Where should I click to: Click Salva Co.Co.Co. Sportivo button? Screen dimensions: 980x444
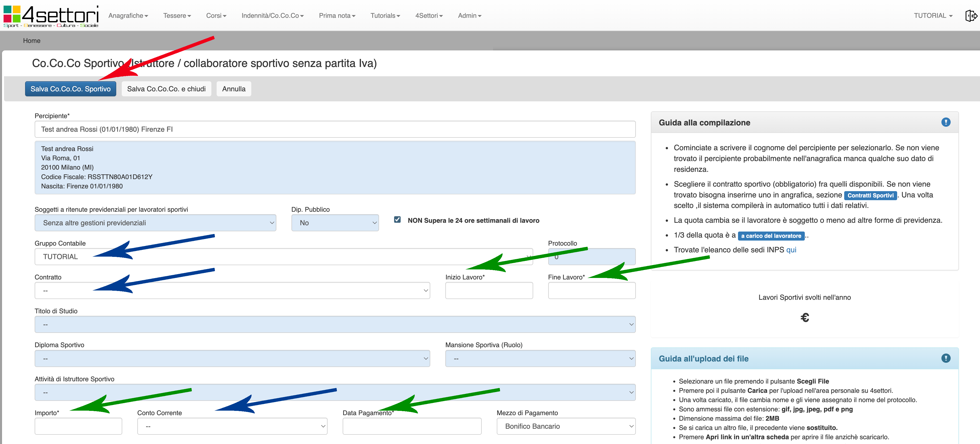pos(70,89)
